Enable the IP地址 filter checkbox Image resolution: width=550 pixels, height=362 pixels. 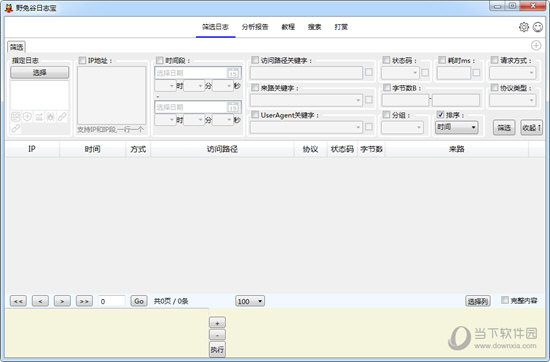[82, 60]
